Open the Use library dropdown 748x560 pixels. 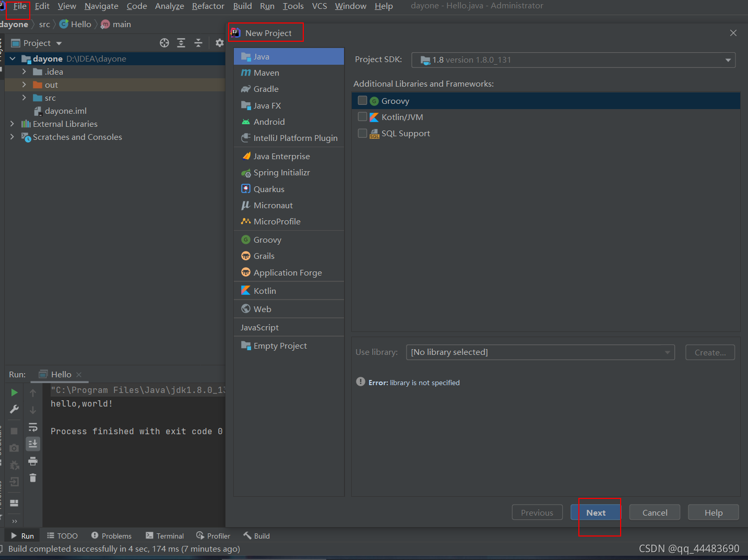click(540, 352)
